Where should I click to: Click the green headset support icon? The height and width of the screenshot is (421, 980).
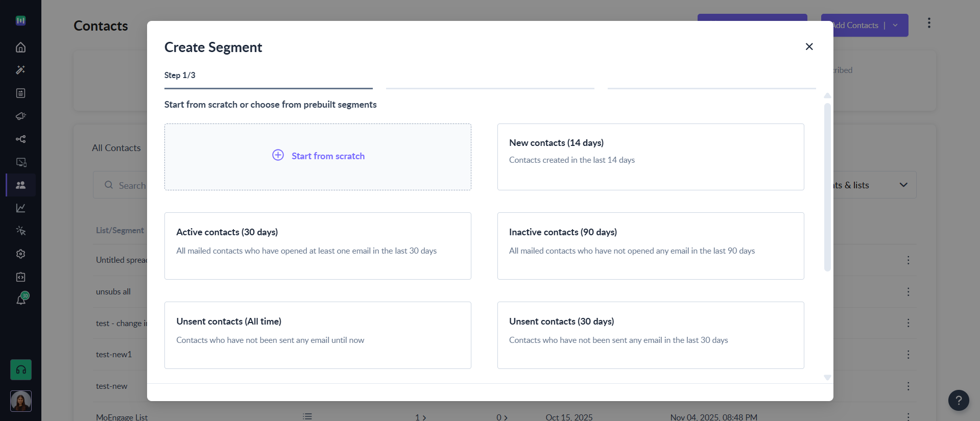pos(21,370)
